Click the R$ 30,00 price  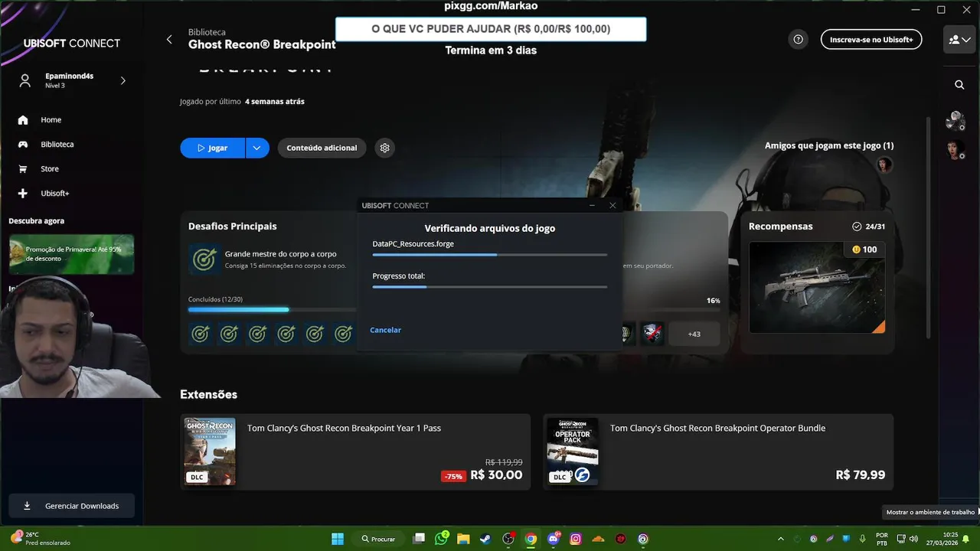496,475
